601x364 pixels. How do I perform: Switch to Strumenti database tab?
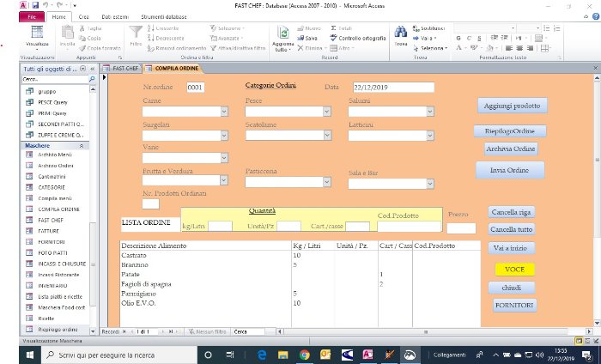click(x=164, y=17)
